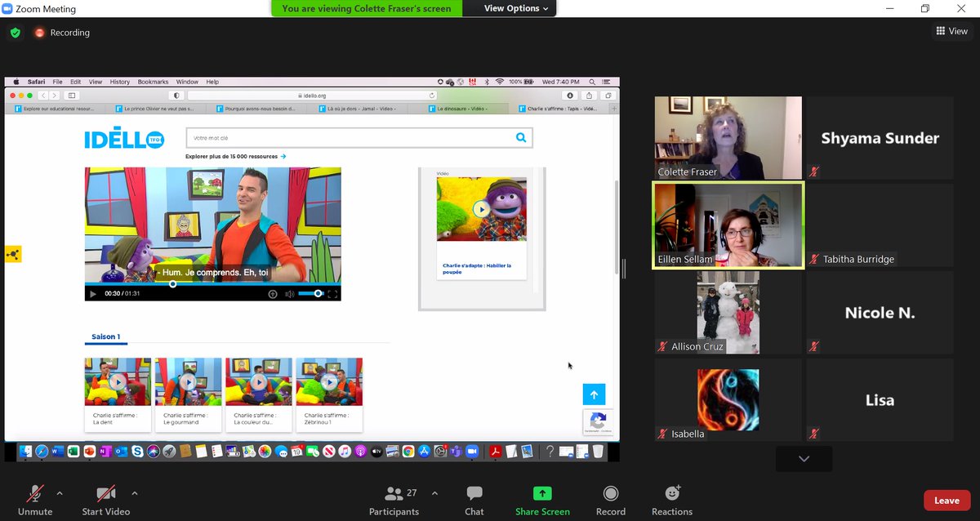The height and width of the screenshot is (521, 980).
Task: Open the episode 'Le gourmand'
Action: 188,394
